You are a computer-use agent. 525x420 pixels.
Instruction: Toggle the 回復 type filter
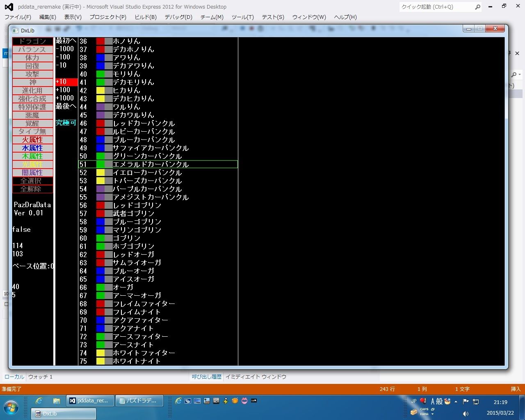pyautogui.click(x=32, y=66)
